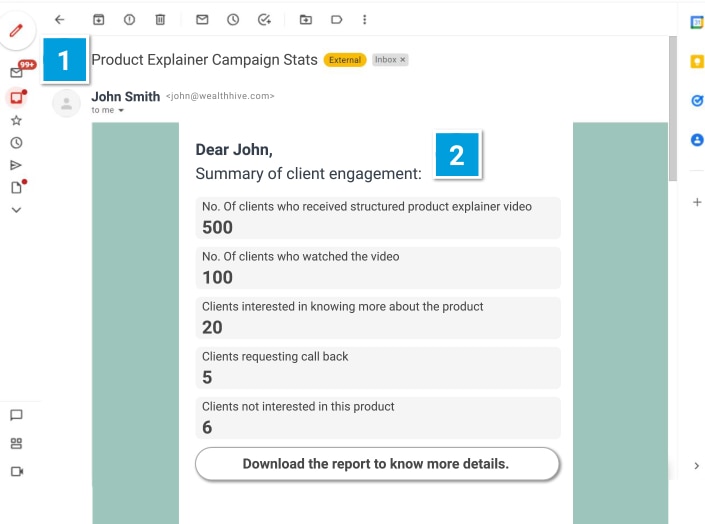Screen dimensions: 705x524
Task: Open Google Calendar side panel
Action: 697,22
